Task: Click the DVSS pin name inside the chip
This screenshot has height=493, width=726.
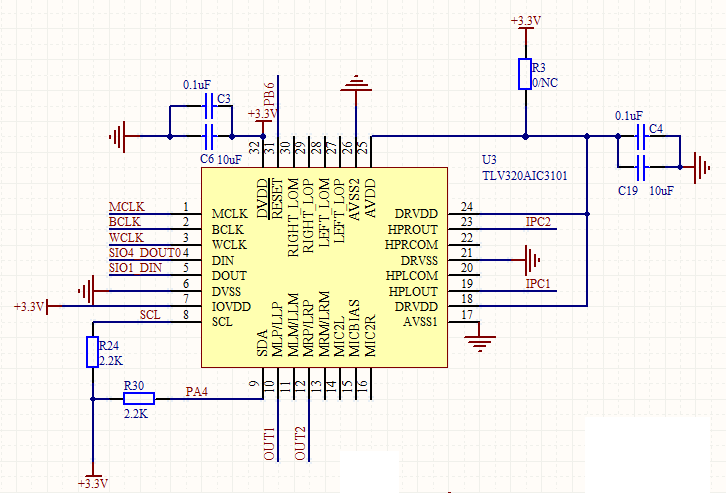Action: pos(226,292)
